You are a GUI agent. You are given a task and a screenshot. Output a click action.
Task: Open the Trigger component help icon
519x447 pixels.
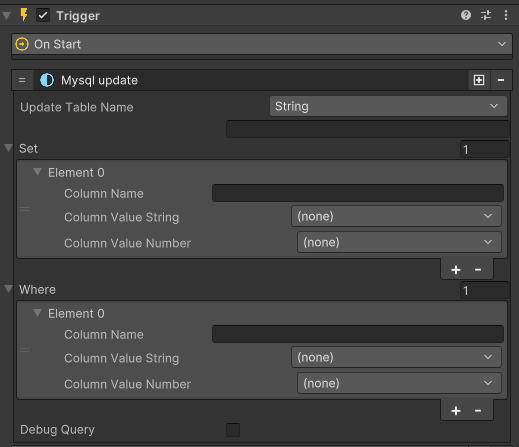click(466, 15)
